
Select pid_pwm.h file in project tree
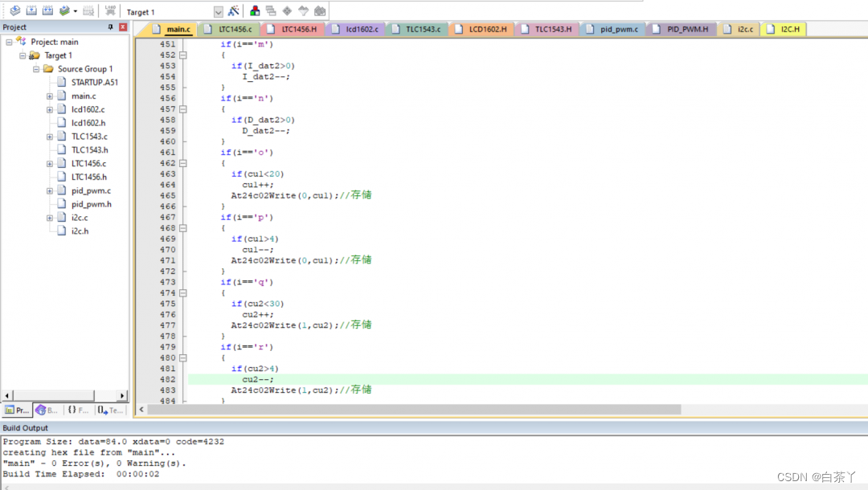coord(91,204)
